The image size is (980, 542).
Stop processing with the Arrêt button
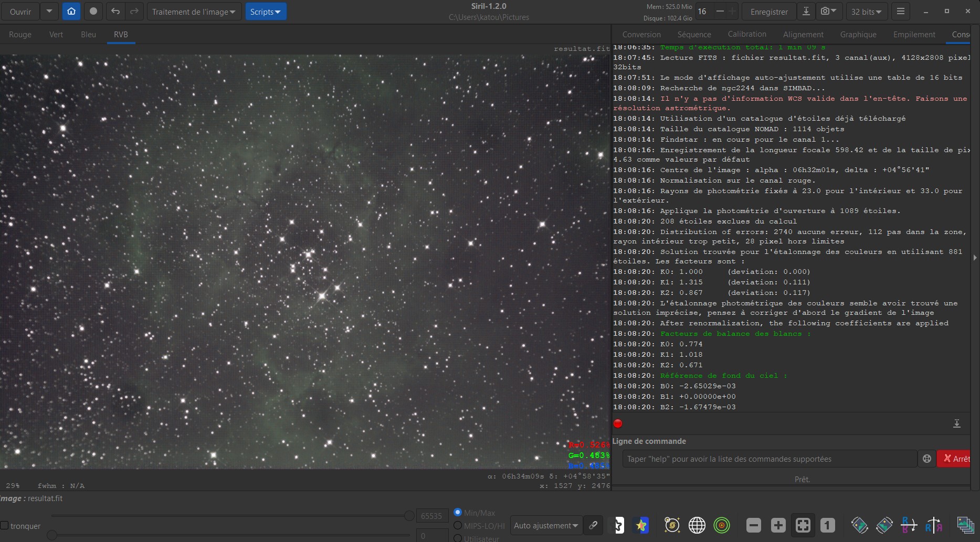[x=959, y=459]
